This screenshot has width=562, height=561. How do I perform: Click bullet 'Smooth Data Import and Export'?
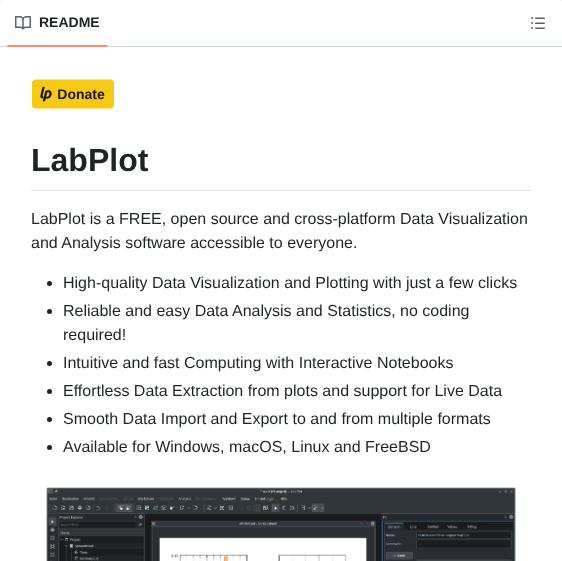277,419
